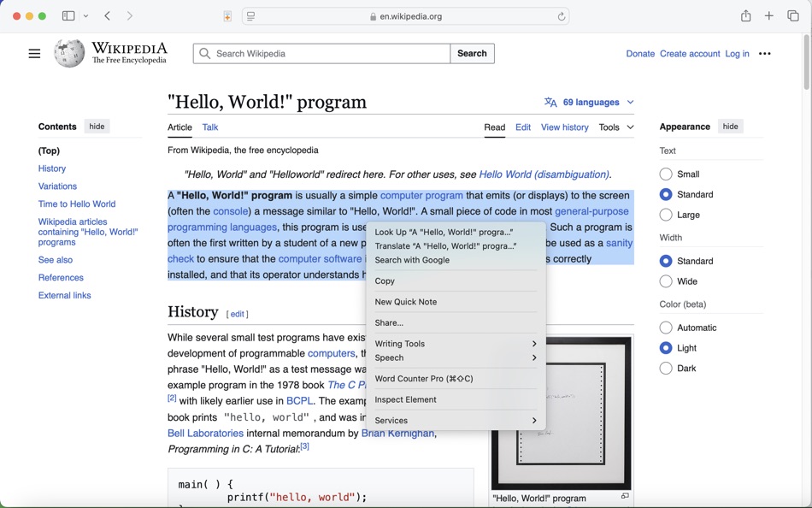Select Small text size
Viewport: 812px width, 508px height.
(x=666, y=174)
